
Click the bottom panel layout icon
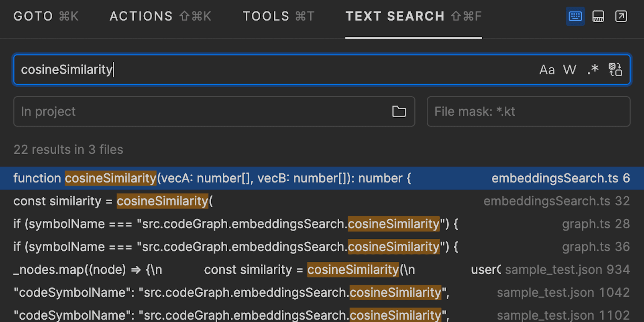coord(598,16)
